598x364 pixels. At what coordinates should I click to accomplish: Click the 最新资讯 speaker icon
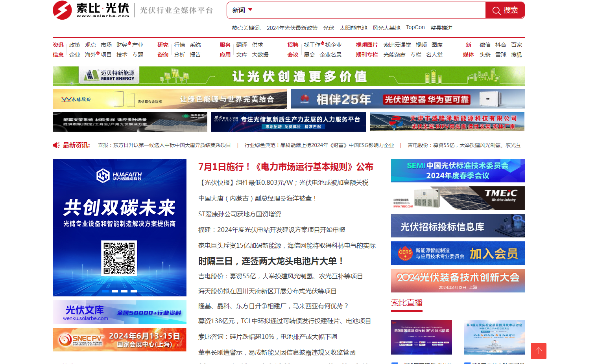click(x=56, y=145)
